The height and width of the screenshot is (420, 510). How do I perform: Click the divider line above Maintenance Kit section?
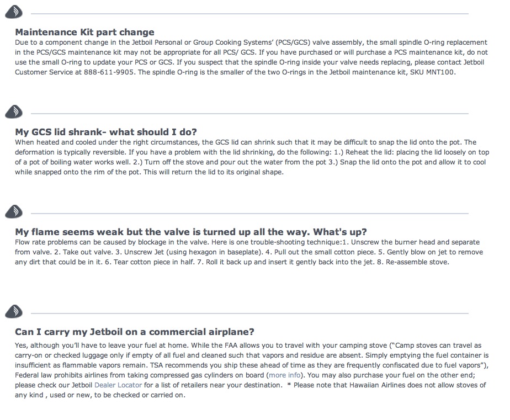coord(249,13)
